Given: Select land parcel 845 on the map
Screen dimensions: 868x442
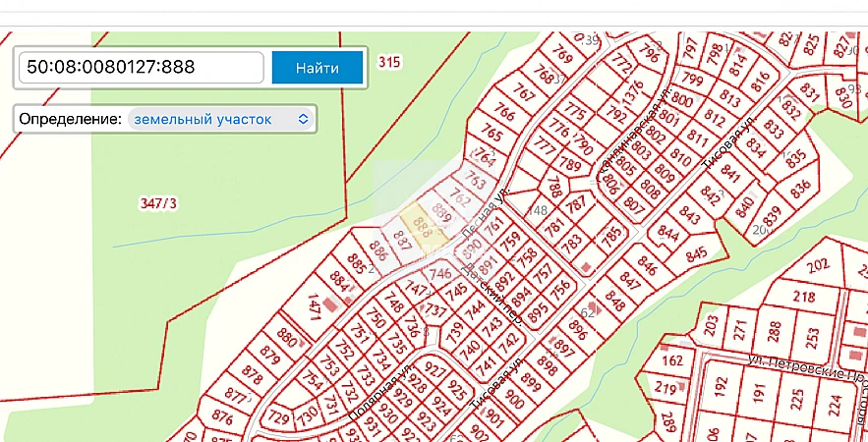Looking at the screenshot, I should click(696, 254).
